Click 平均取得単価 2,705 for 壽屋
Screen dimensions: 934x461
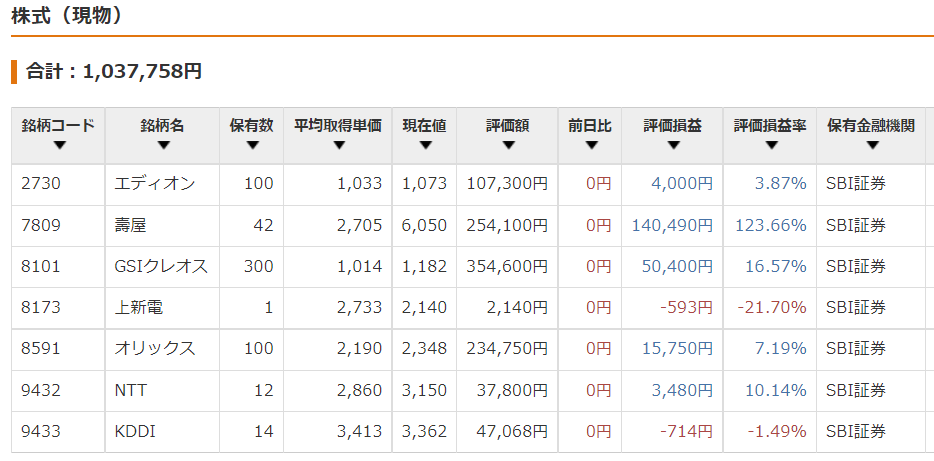tap(359, 225)
